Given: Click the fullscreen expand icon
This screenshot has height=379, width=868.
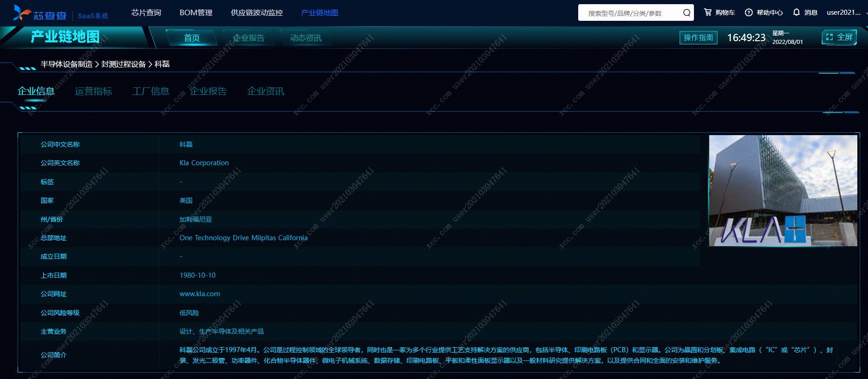Looking at the screenshot, I should pos(829,37).
